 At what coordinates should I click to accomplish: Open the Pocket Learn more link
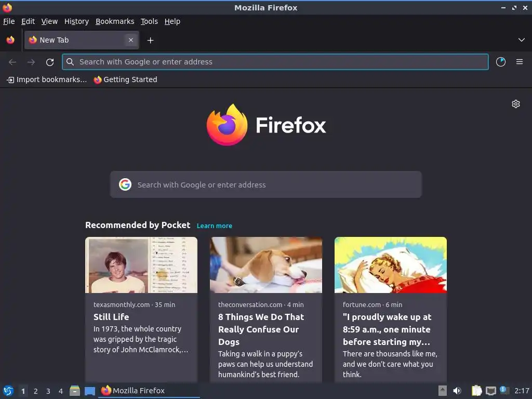[215, 225]
